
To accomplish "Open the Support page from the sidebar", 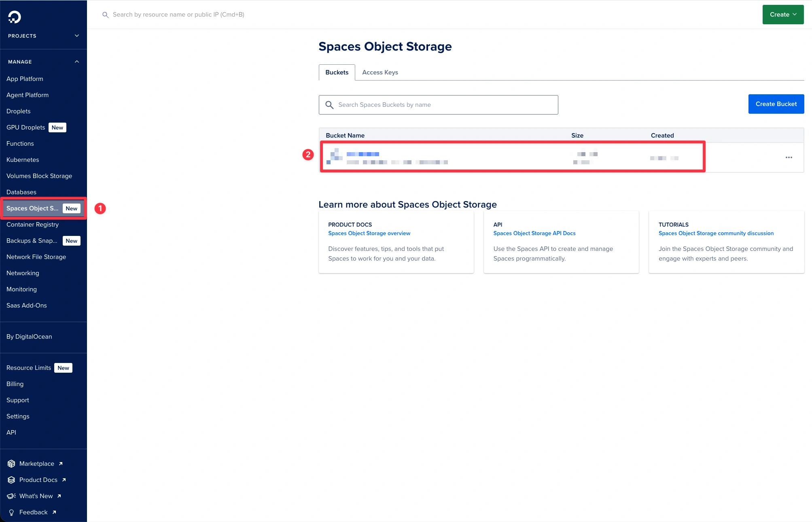I will 17,400.
